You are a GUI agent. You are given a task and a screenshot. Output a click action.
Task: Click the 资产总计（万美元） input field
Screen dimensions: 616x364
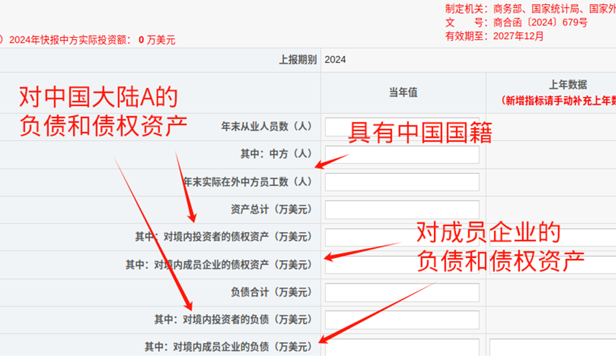tap(401, 209)
